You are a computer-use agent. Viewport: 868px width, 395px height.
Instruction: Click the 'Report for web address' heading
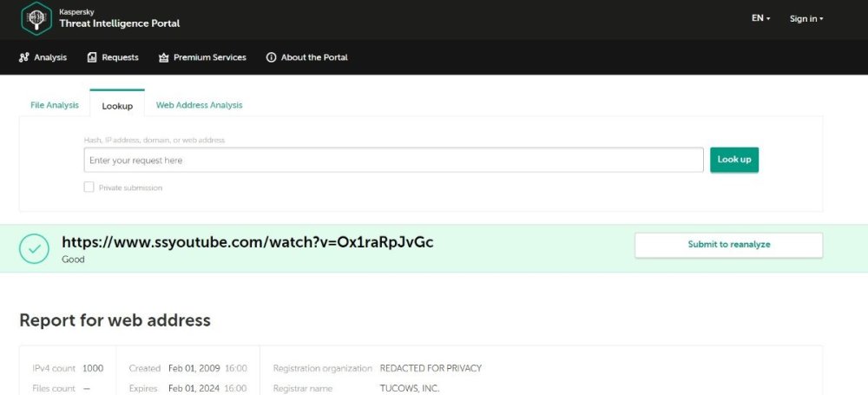coord(115,320)
